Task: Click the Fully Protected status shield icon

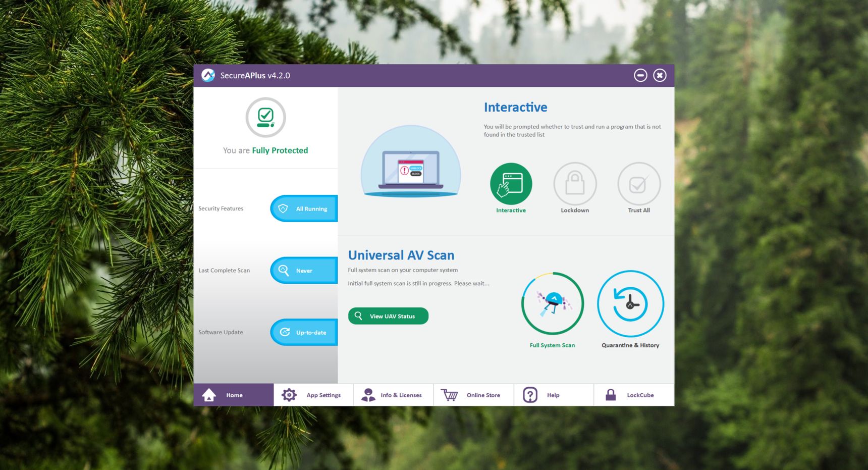Action: tap(266, 118)
